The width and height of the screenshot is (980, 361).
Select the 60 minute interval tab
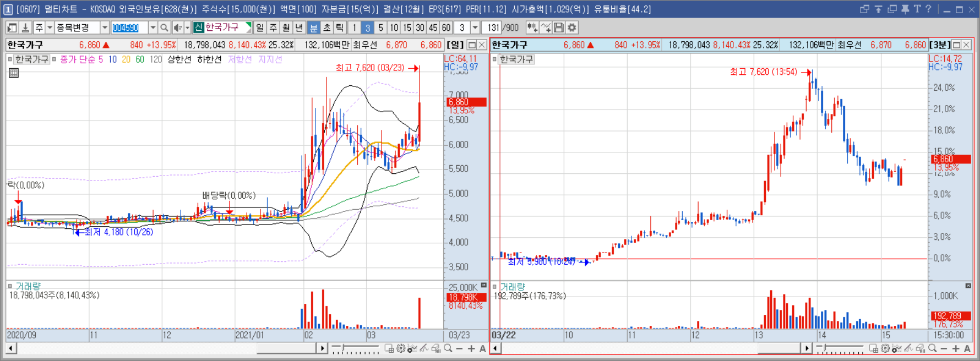pos(447,28)
